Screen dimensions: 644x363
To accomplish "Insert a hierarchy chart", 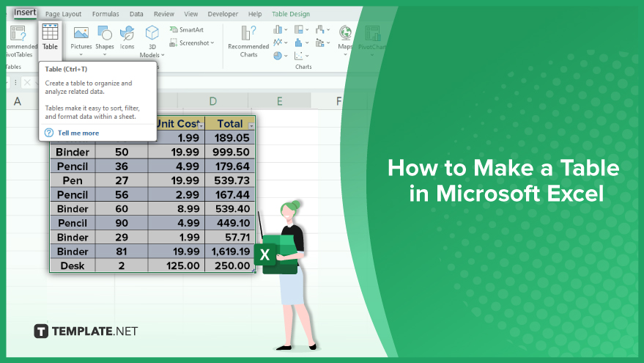I will tap(299, 29).
